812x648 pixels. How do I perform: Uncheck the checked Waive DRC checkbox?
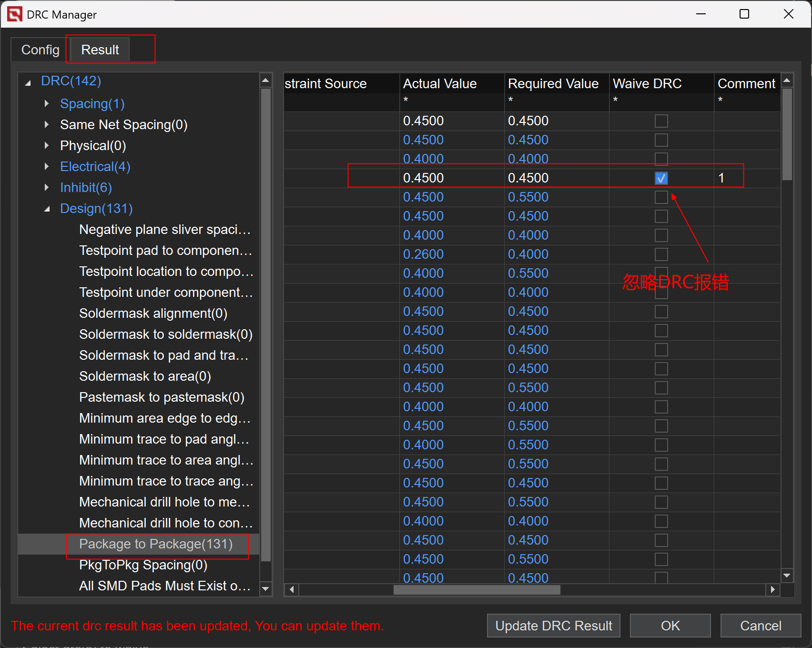click(x=661, y=178)
